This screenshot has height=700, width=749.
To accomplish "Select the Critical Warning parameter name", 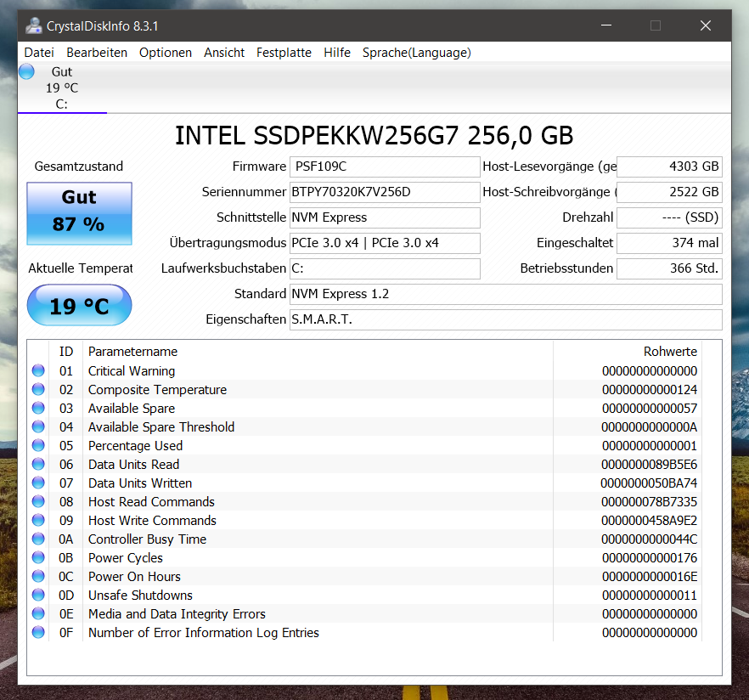I will 132,370.
